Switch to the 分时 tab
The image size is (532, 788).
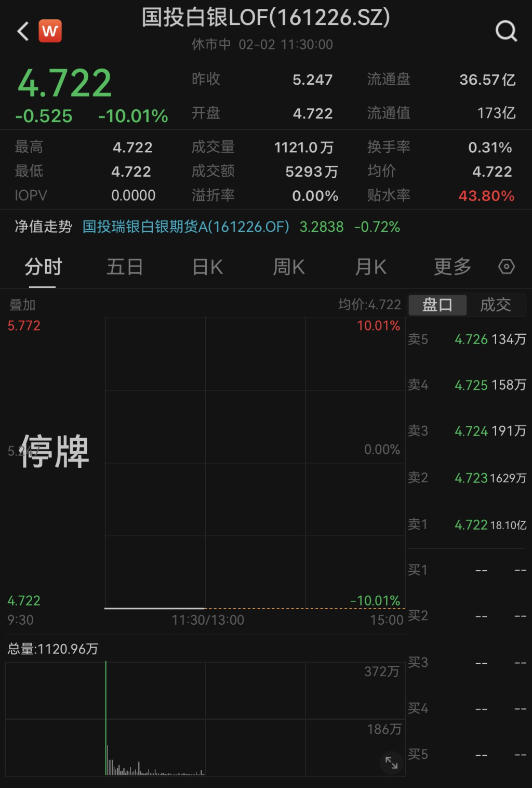coord(43,267)
